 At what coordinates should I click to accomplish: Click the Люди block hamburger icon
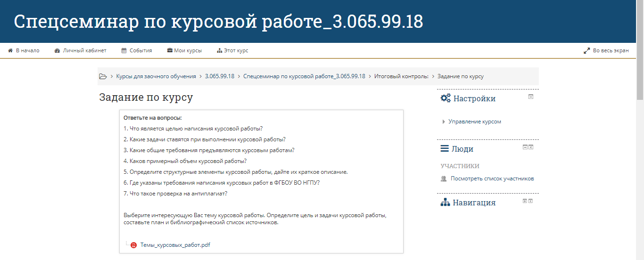click(445, 149)
